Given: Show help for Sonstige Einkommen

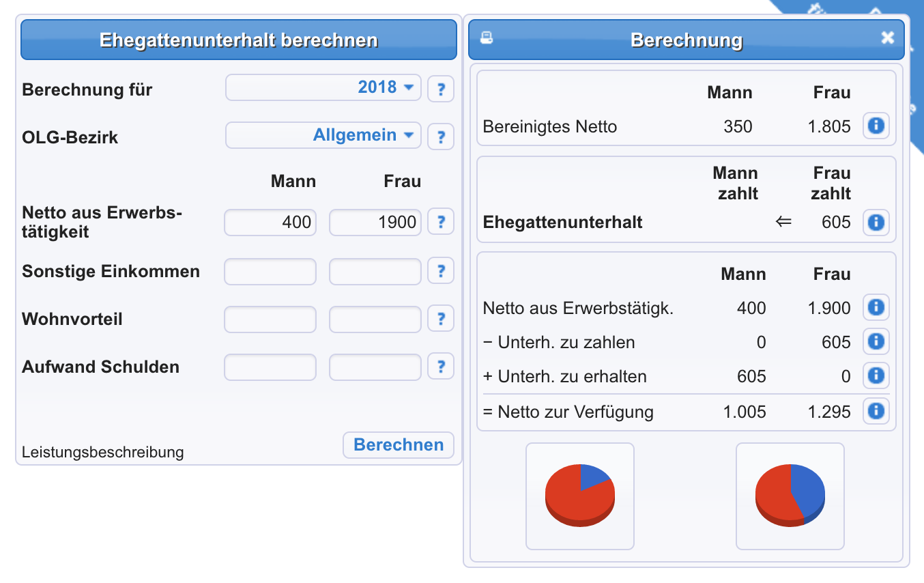Looking at the screenshot, I should (441, 271).
